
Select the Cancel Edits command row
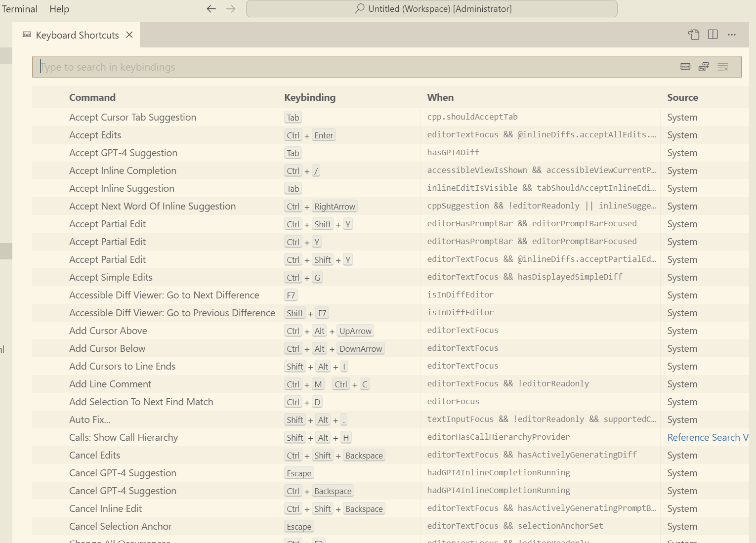point(390,455)
